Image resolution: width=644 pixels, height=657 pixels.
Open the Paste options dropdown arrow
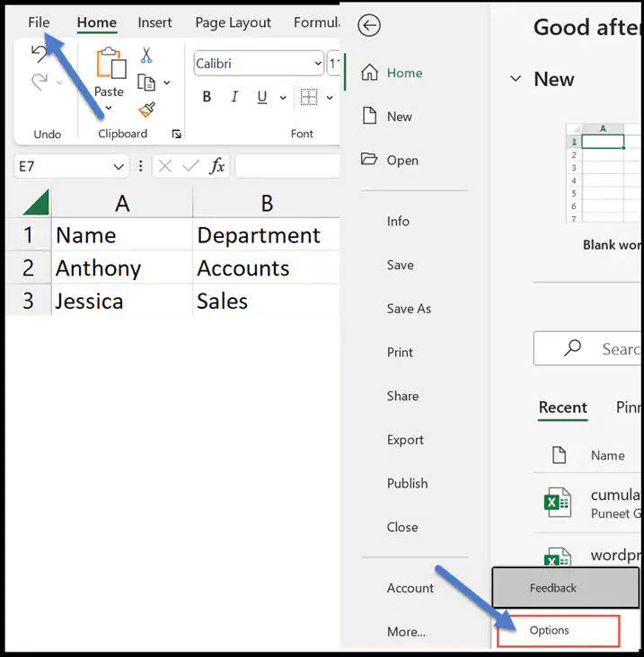click(x=109, y=108)
